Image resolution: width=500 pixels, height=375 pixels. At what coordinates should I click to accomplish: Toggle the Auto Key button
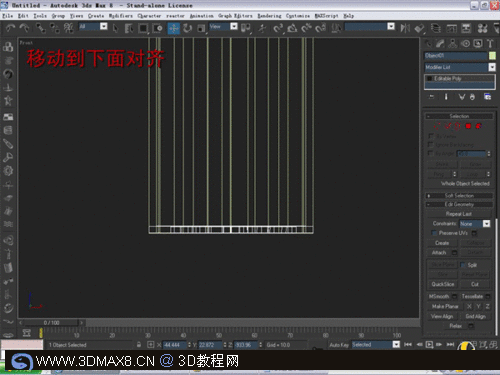339,345
